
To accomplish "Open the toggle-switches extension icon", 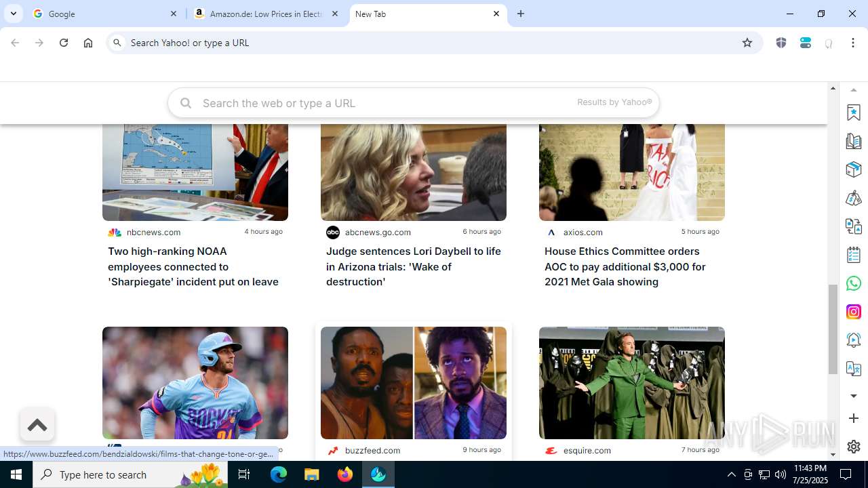I will (x=806, y=43).
